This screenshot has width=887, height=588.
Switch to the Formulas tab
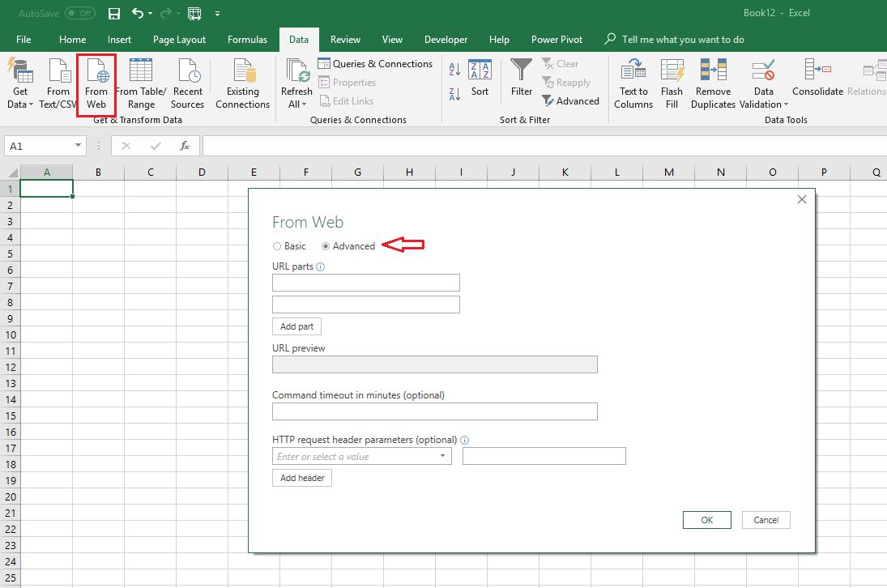(x=247, y=40)
